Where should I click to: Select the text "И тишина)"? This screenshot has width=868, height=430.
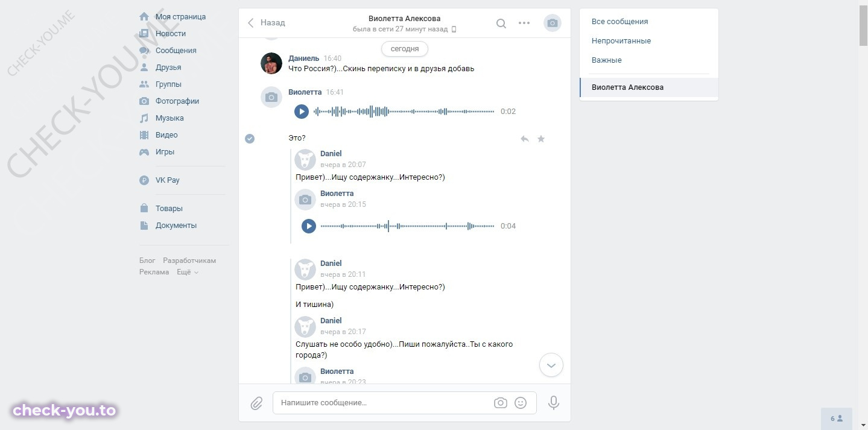coord(314,305)
